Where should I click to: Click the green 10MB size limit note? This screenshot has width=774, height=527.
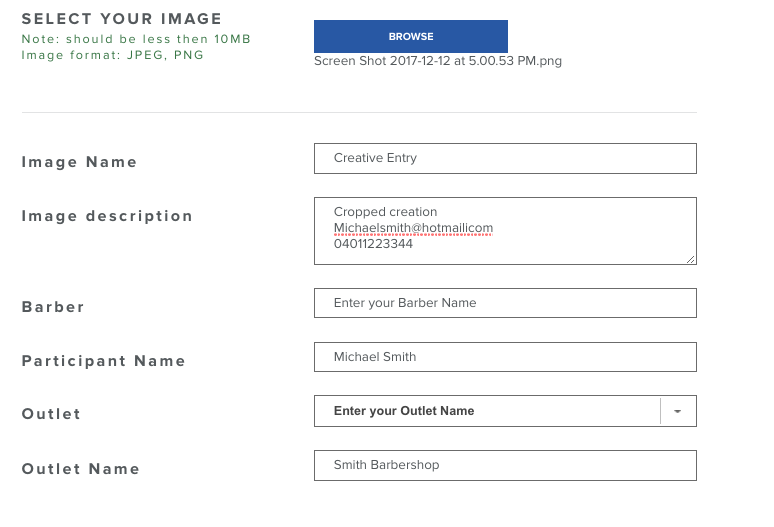[x=136, y=39]
